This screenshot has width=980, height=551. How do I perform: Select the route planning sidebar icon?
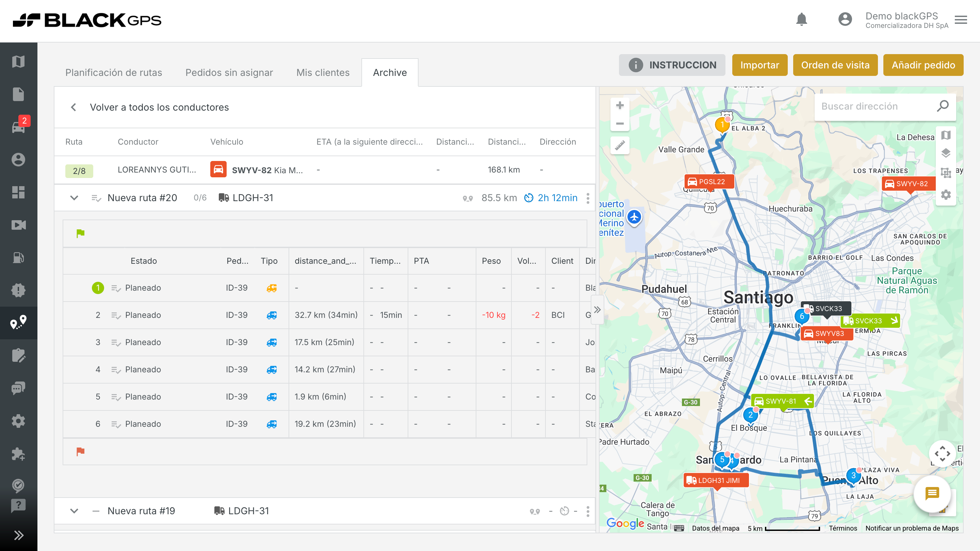coord(18,322)
